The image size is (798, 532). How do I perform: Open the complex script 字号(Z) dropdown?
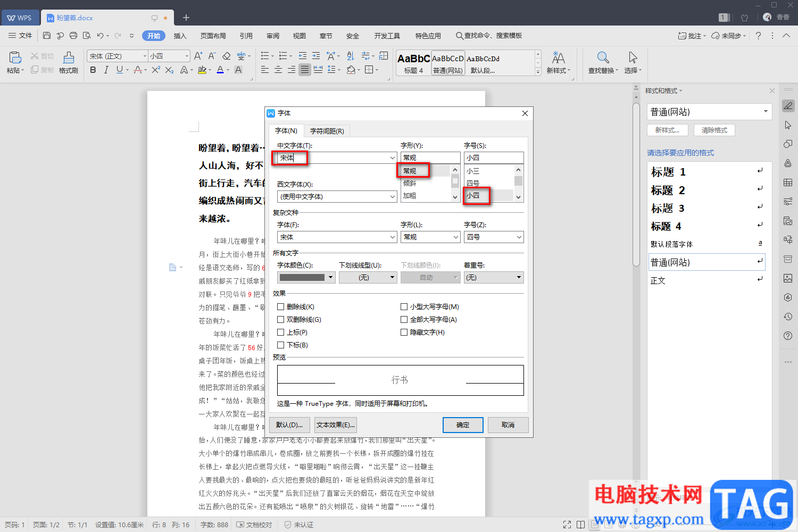[x=519, y=237]
